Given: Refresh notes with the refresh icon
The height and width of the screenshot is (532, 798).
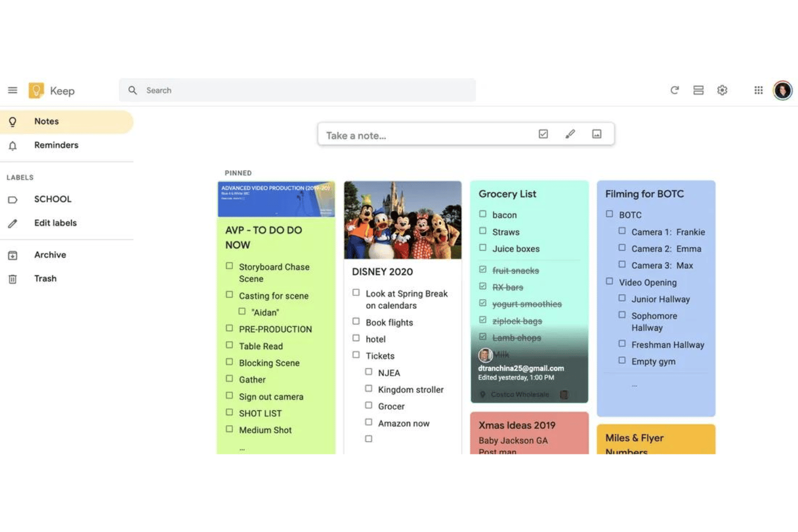Looking at the screenshot, I should tap(675, 90).
